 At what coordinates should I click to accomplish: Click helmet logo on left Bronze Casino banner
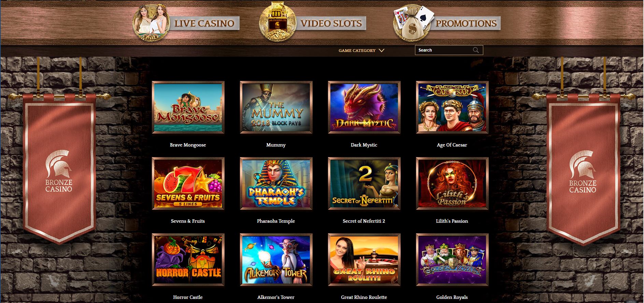[x=59, y=165]
